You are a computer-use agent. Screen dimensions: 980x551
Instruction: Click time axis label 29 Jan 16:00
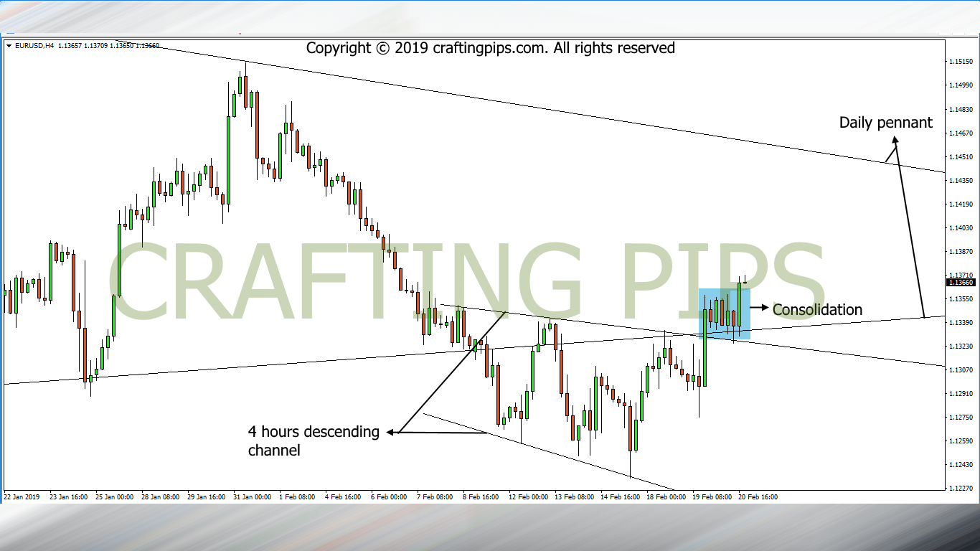pos(207,496)
